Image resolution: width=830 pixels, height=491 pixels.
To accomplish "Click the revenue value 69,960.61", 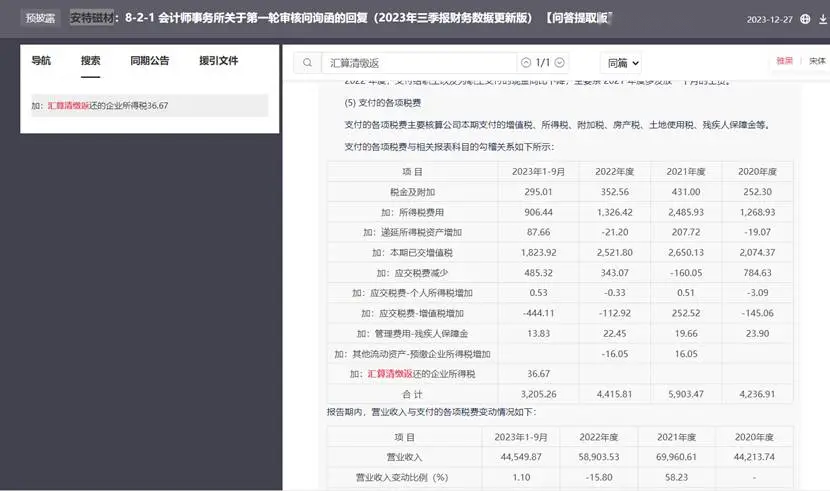I will point(676,457).
